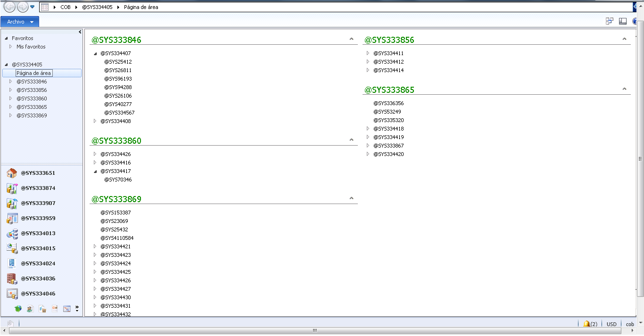Click the person document icon in module strip
The height and width of the screenshot is (336, 644).
point(30,309)
